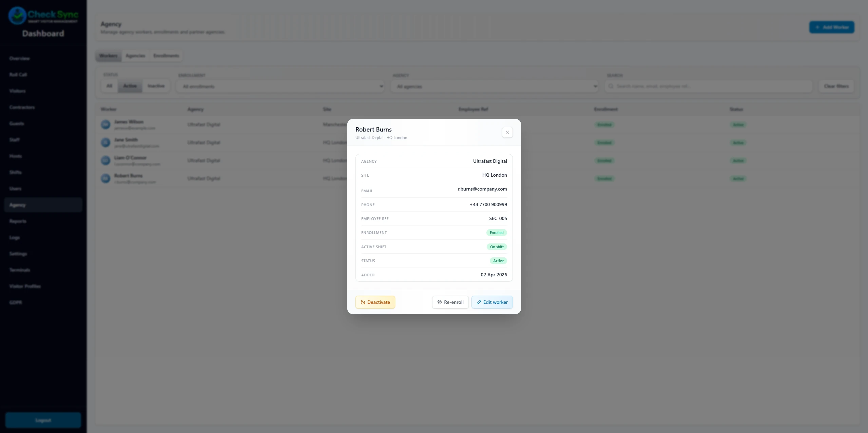This screenshot has width=868, height=433.
Task: Click Robert Burns's avatar in workers table
Action: pyautogui.click(x=106, y=178)
